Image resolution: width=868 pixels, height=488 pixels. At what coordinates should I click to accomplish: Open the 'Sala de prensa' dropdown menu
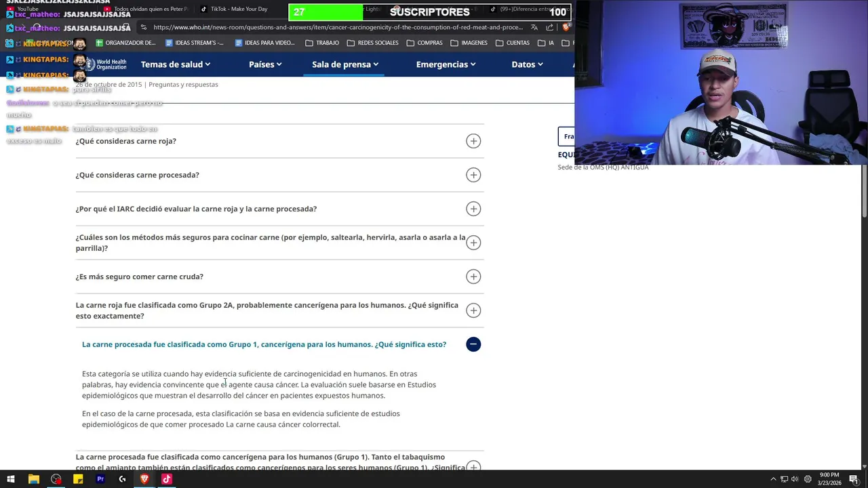pos(345,64)
